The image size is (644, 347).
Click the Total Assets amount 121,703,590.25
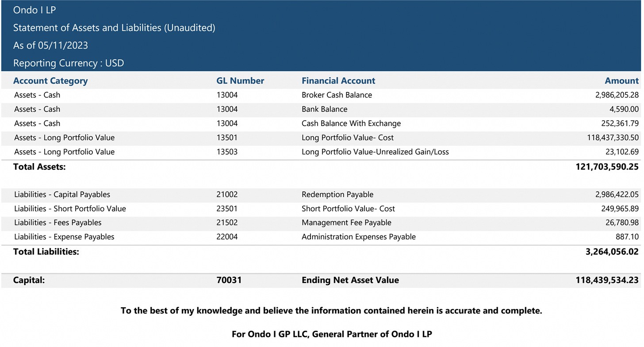pos(608,167)
